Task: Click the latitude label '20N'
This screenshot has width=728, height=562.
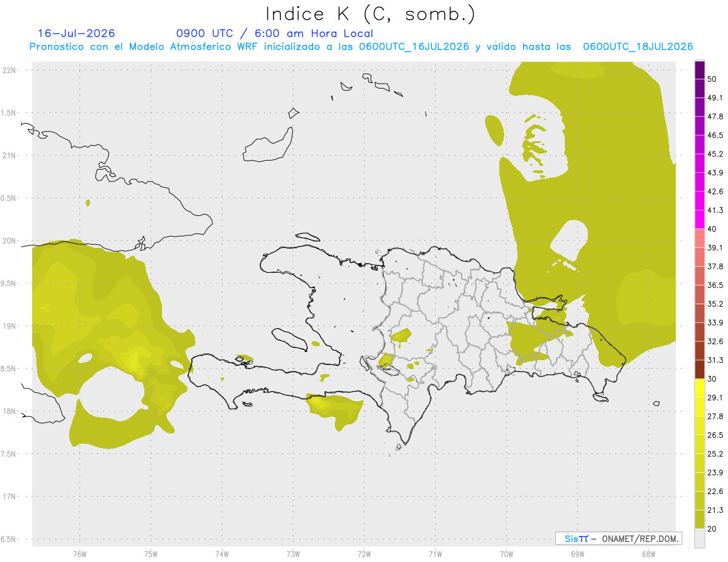Action: [10, 241]
